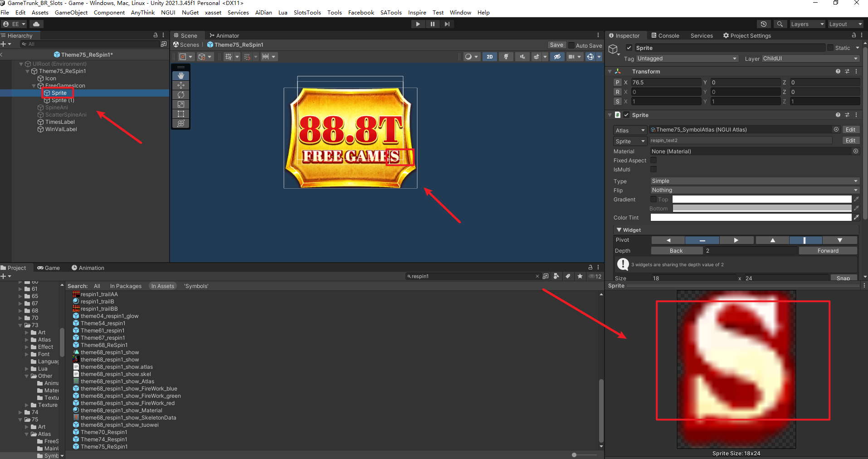Open the Undo History icon
Viewport: 868px width, 459px height.
764,24
